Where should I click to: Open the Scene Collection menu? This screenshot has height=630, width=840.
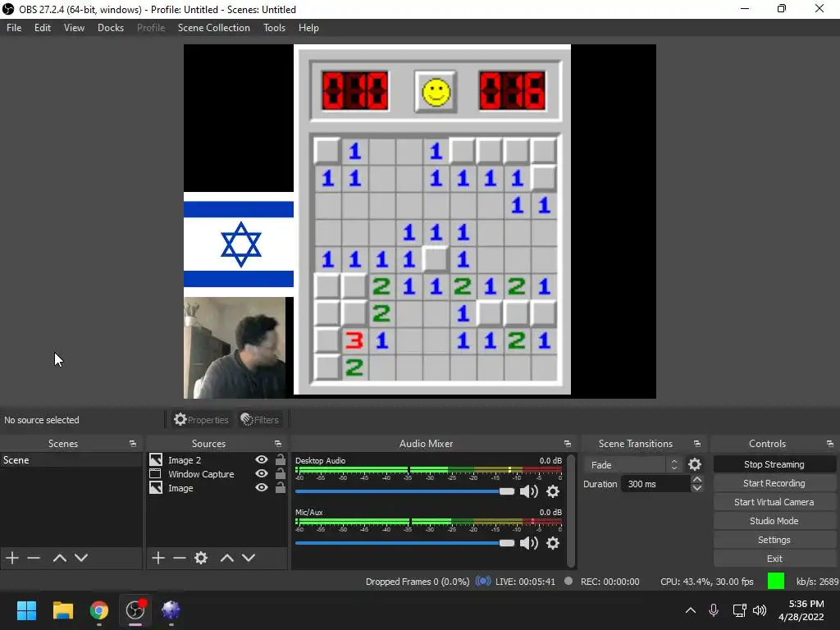[214, 28]
